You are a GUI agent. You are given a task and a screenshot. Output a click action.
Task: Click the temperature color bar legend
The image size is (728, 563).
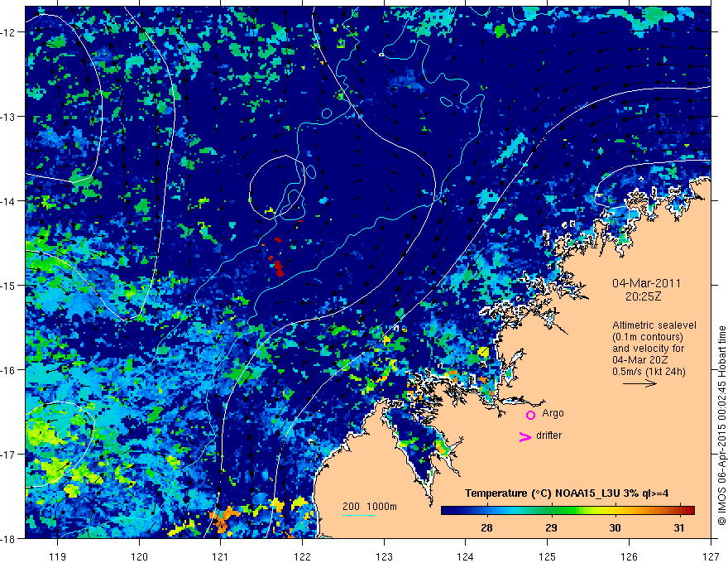[568, 511]
